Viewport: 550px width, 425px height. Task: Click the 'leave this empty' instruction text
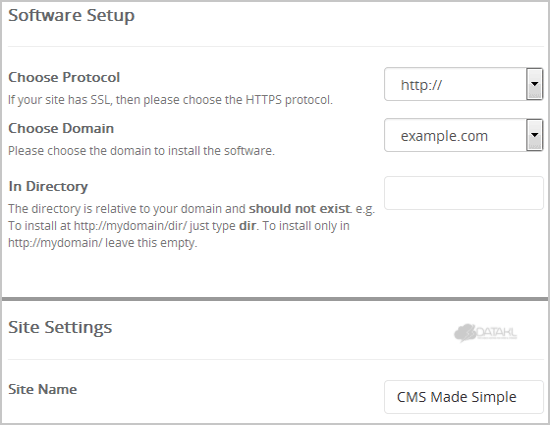click(x=151, y=243)
